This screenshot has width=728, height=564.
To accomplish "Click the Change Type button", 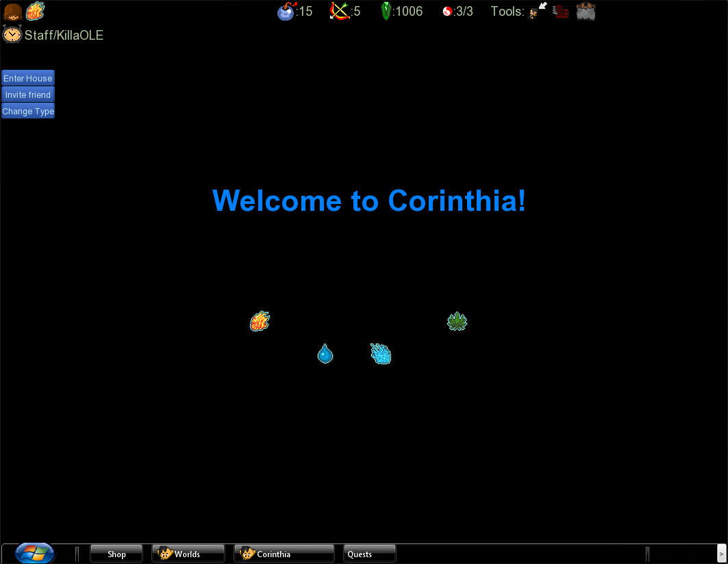I will (28, 111).
